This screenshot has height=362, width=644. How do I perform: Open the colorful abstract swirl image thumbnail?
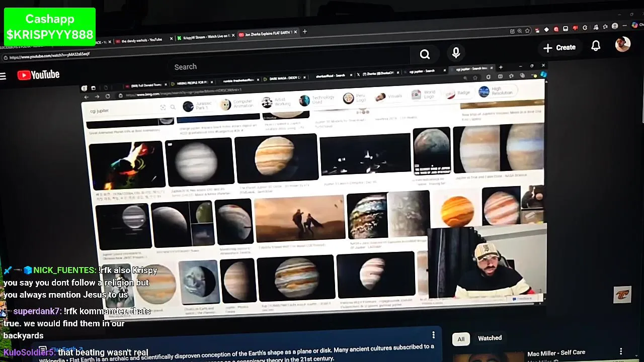pyautogui.click(x=126, y=165)
